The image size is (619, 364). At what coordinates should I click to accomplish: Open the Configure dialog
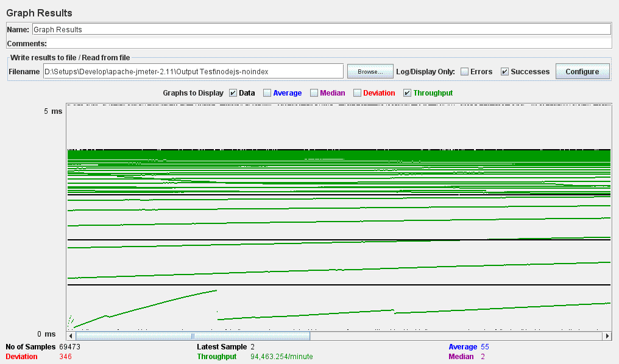582,71
